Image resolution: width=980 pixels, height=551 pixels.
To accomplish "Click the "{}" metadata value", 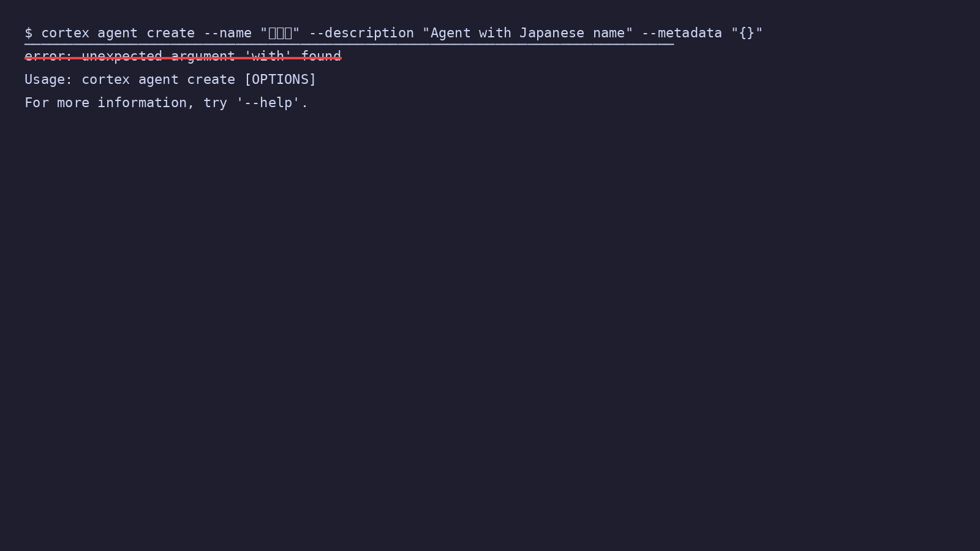I will tap(747, 33).
